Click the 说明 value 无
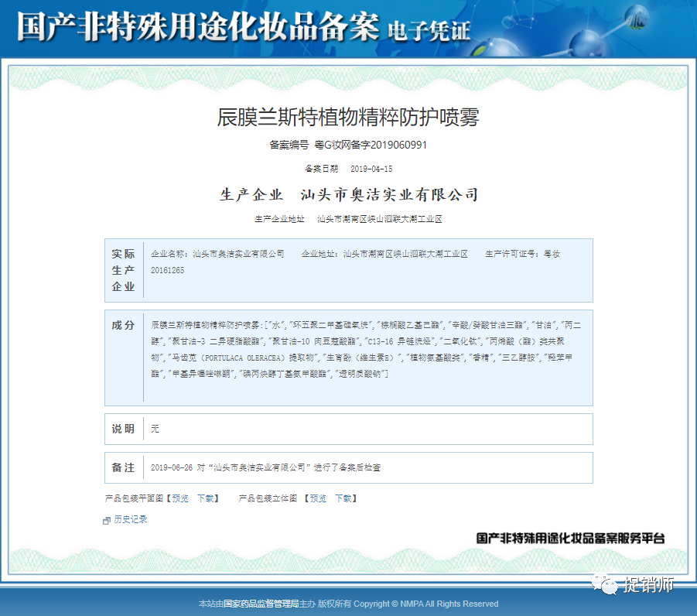This screenshot has height=616, width=697. pyautogui.click(x=155, y=429)
